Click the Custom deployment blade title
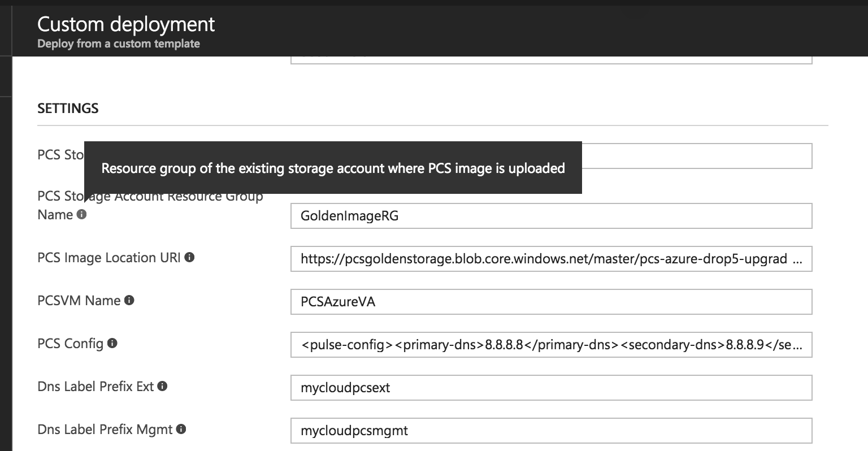Screen dimensions: 868x451 coord(126,24)
